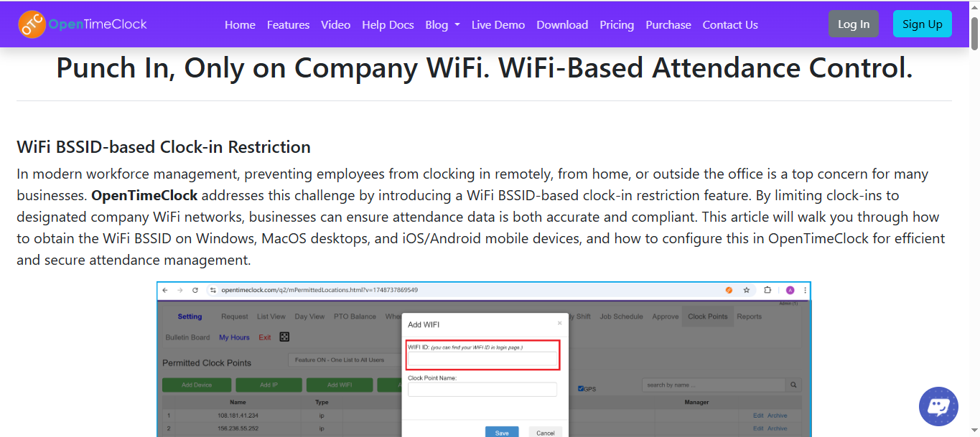980x437 pixels.
Task: Click the 'WiFi BSSID-based Clock-in Restriction' heading
Action: tap(164, 147)
